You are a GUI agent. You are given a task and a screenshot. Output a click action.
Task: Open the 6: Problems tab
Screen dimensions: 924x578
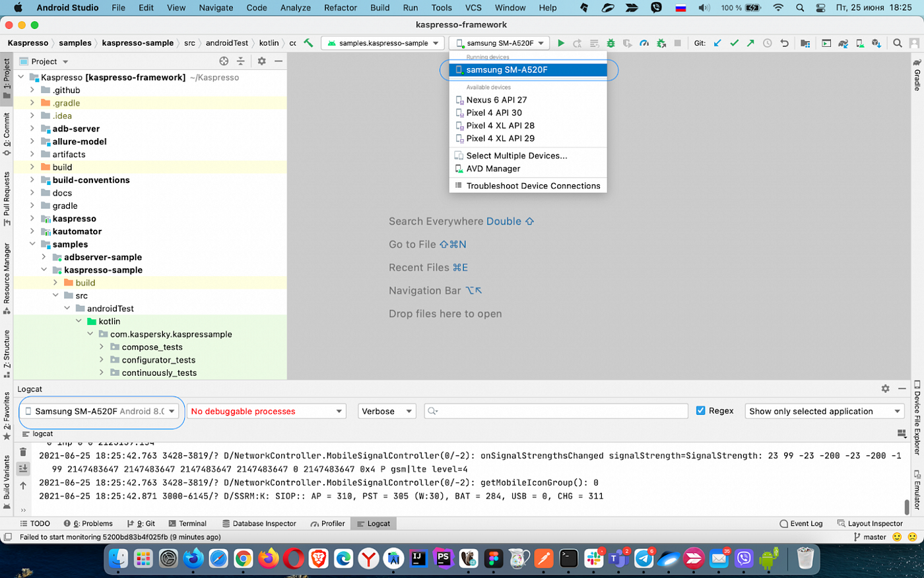88,523
